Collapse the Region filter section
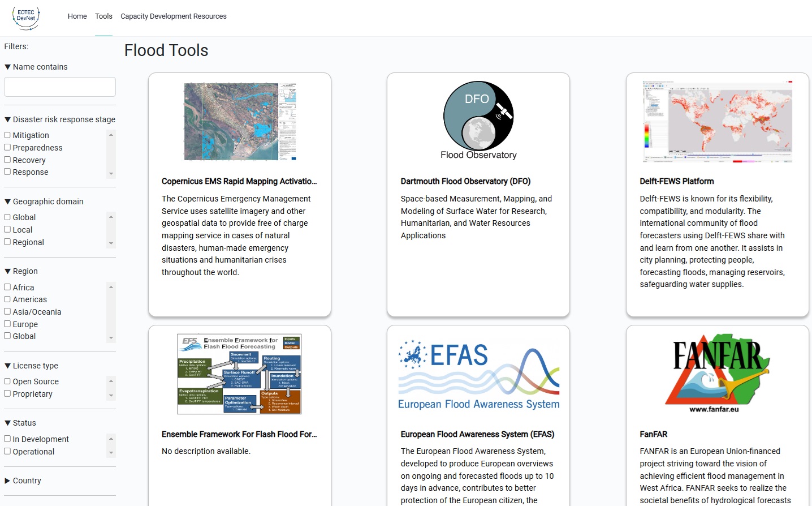This screenshot has height=506, width=812. click(7, 271)
